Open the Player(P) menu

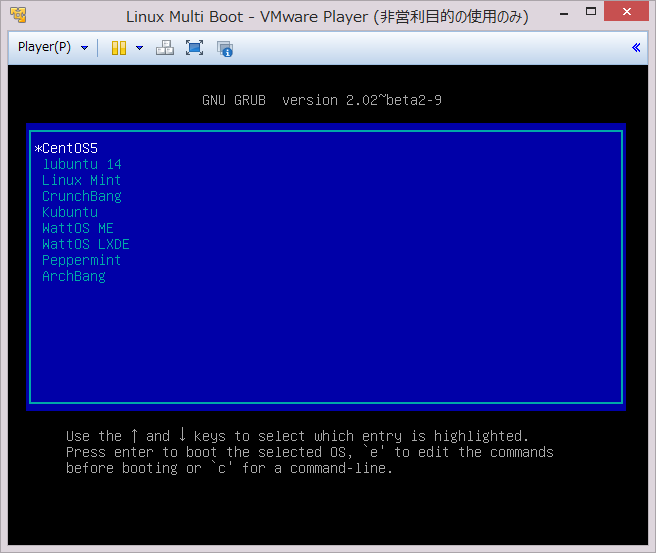point(53,47)
